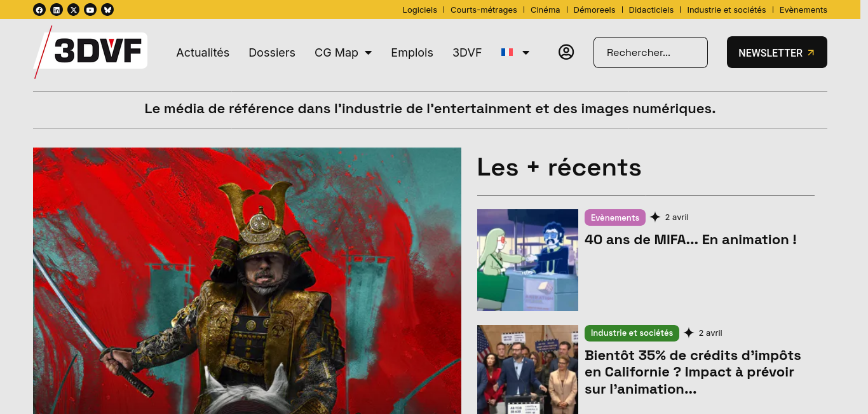Image resolution: width=868 pixels, height=414 pixels.
Task: Open the X (Twitter) social icon
Action: (74, 10)
